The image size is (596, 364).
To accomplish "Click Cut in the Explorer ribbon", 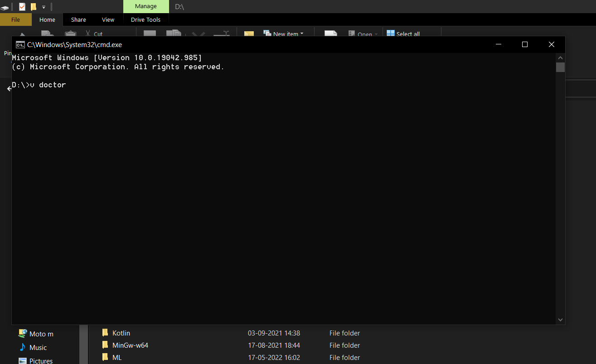I will click(94, 34).
